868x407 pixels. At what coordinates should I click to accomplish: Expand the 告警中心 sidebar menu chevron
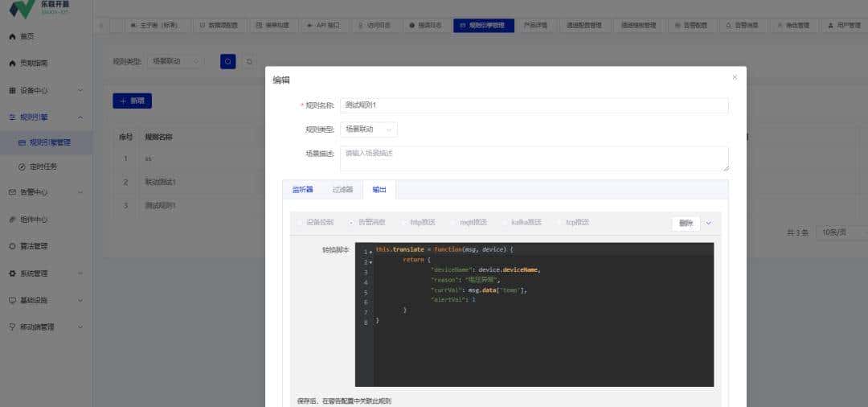click(80, 192)
